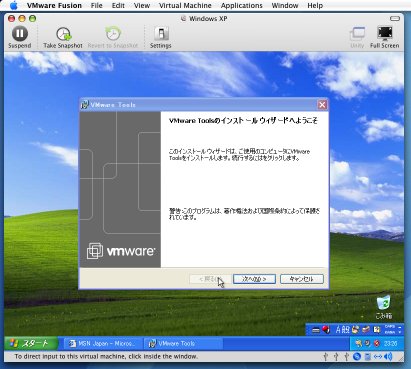Viewport: 411px width, 369px height.
Task: Click the network status icon in status bar
Action: click(378, 357)
